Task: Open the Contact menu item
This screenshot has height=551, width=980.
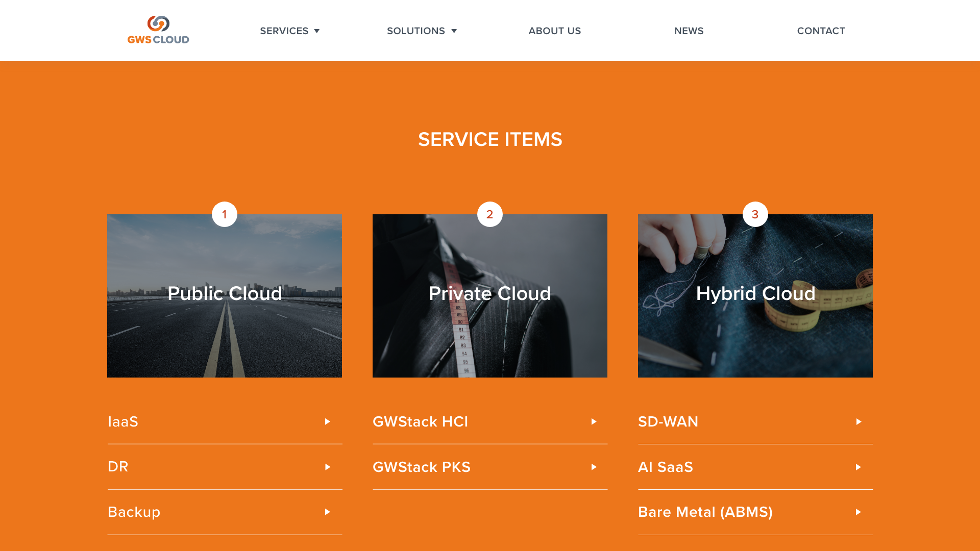Action: [x=821, y=31]
